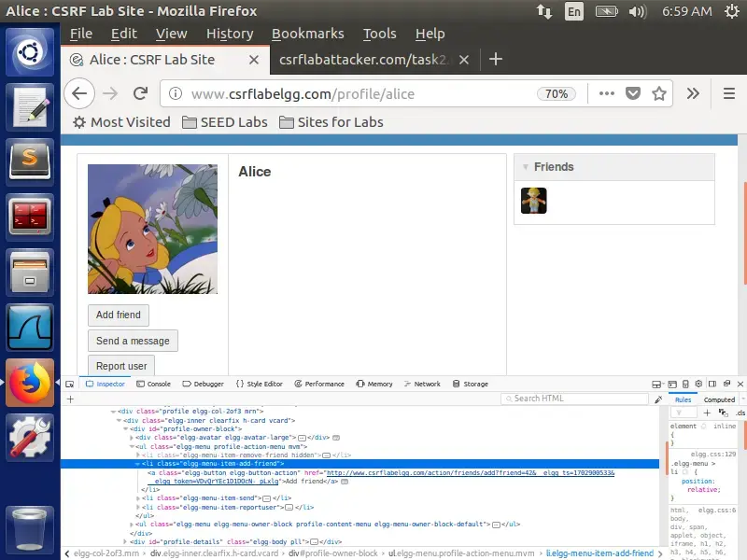This screenshot has height=560, width=747.
Task: Open Terminator terminal from the dock
Action: coord(30,217)
